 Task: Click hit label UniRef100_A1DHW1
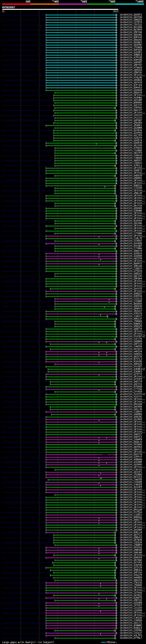131,98
